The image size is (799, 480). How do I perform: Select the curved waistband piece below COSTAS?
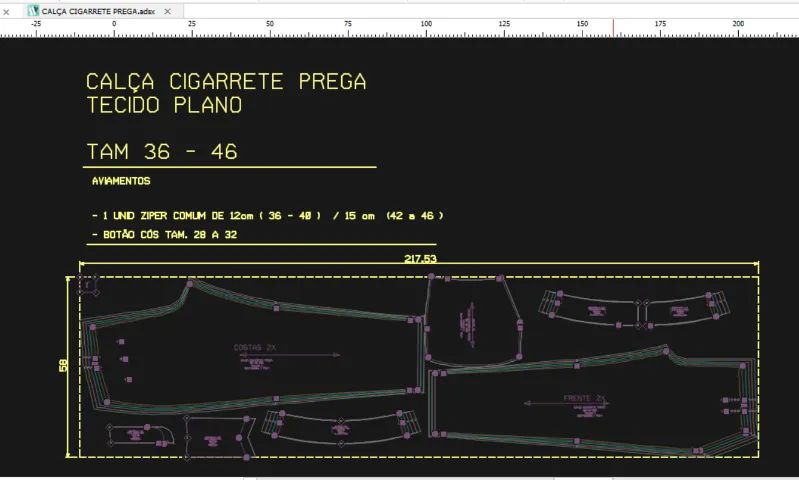pyautogui.click(x=340, y=427)
